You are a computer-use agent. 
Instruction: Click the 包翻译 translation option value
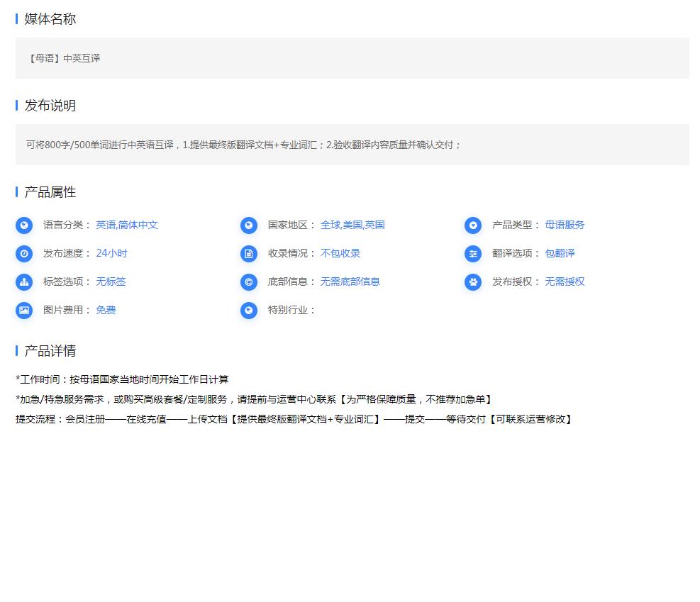coord(560,253)
